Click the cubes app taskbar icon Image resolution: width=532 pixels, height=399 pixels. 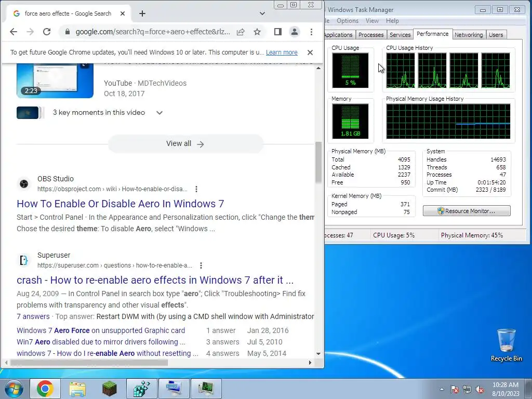point(141,389)
